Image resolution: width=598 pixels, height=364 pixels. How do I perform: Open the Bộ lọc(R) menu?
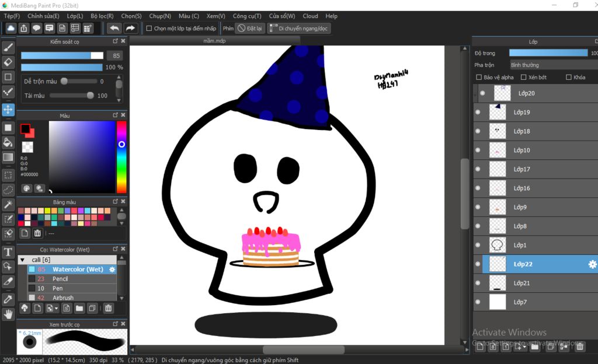tap(102, 16)
